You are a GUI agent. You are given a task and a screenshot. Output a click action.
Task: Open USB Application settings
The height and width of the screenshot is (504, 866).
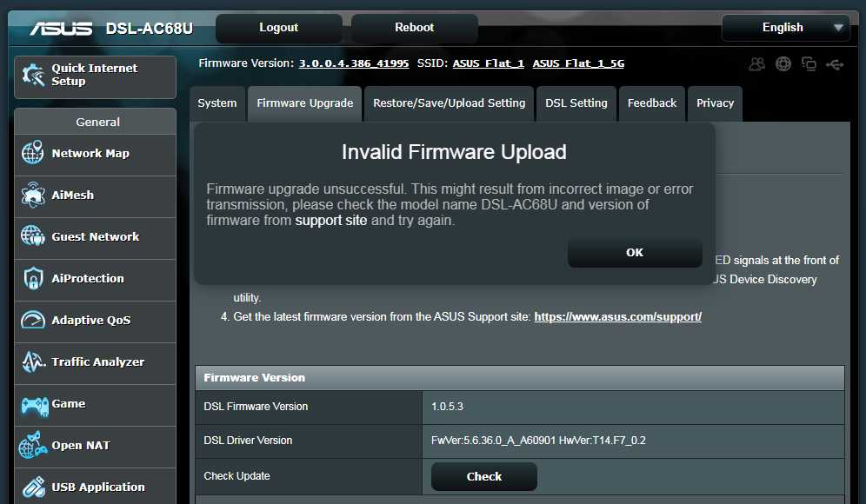[x=95, y=487]
